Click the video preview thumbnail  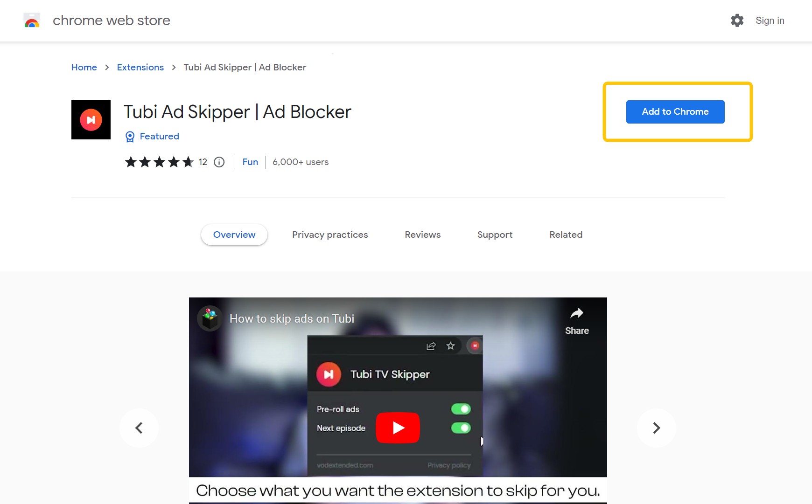click(398, 400)
